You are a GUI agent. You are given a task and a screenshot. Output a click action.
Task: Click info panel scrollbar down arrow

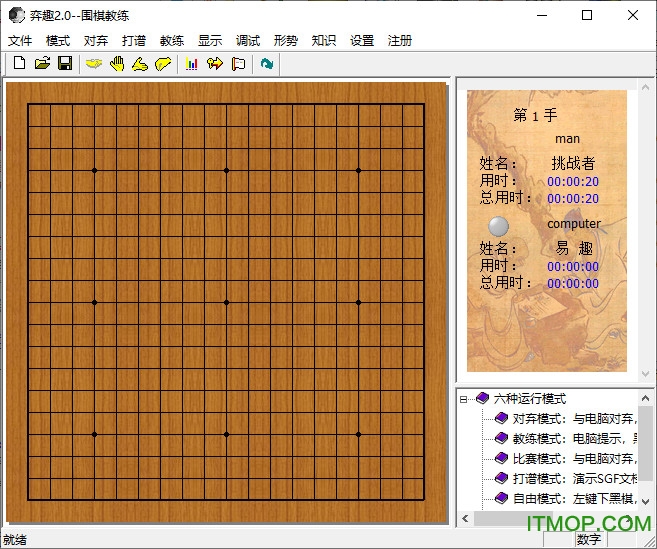tap(645, 373)
